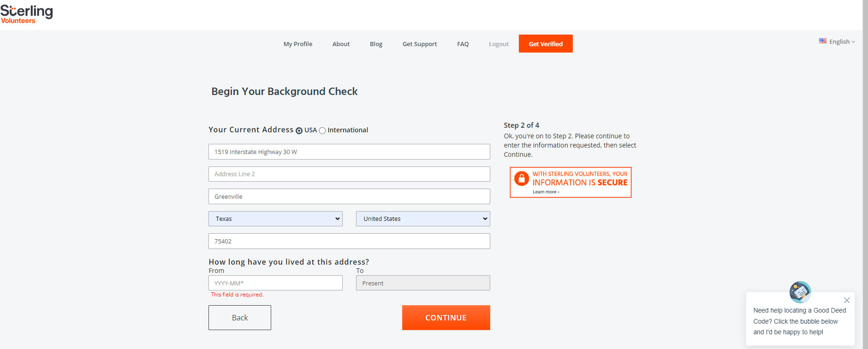Viewport: 868px width, 349px height.
Task: Go Back to the previous step
Action: (239, 318)
